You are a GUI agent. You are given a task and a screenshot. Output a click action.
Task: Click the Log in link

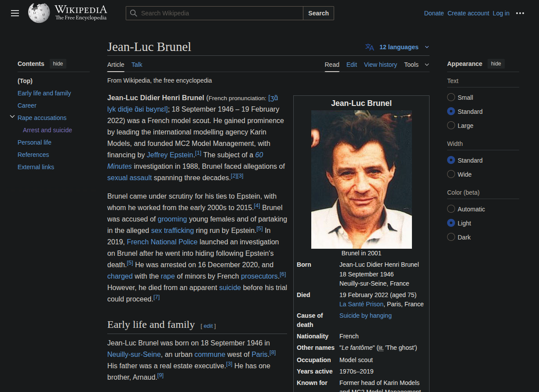[501, 13]
